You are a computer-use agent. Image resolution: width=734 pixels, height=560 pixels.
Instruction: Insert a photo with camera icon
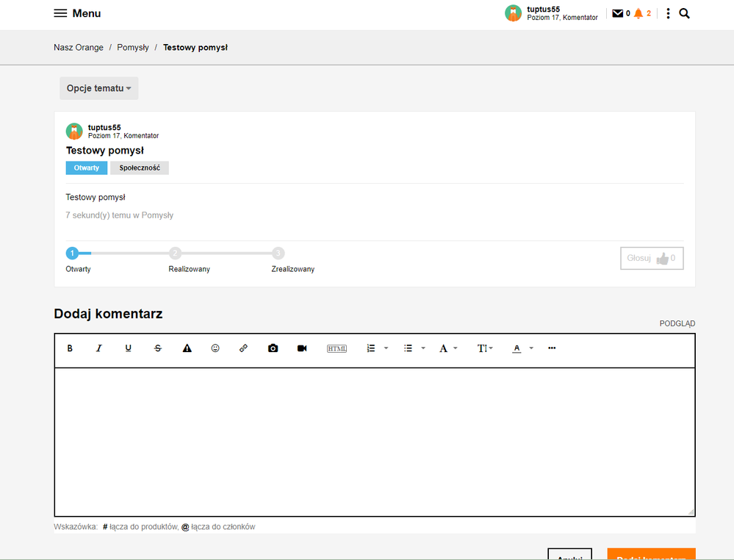pos(273,348)
